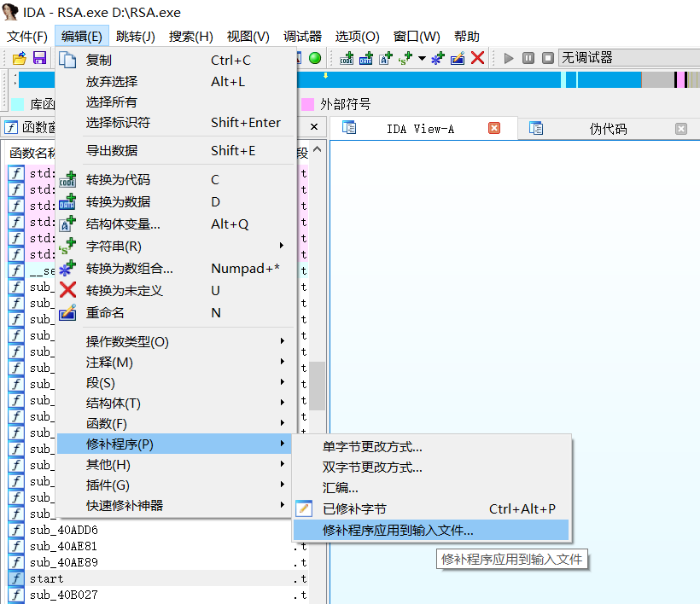700x604 pixels.
Task: Click the string literal icon in the toolbar
Action: (405, 58)
